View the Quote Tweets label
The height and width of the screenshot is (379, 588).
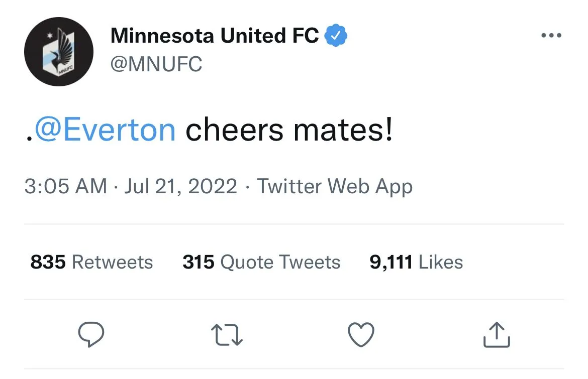click(280, 262)
